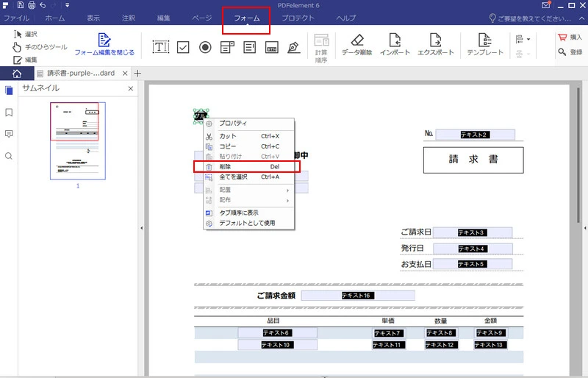Choose 削除 in context menu

(248, 167)
